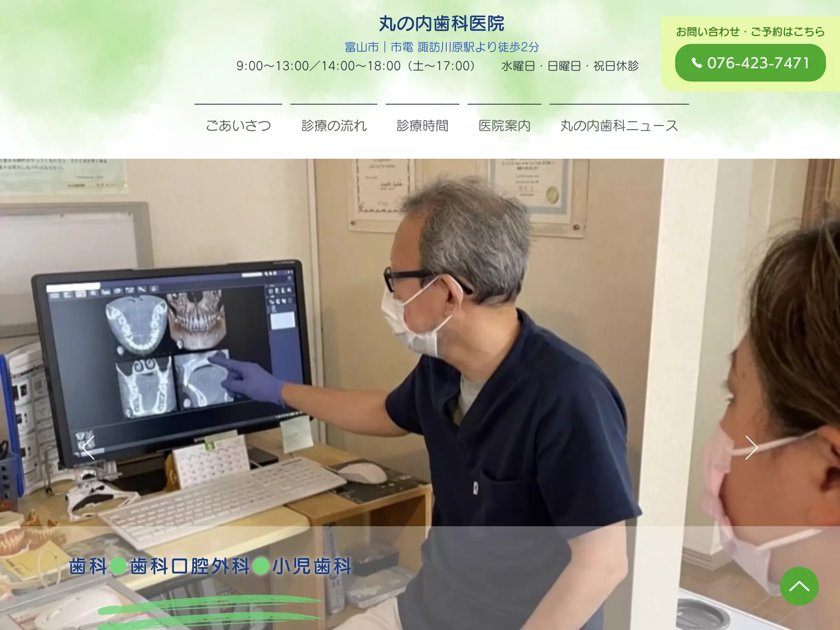Advance the slideshow with the right arrow

pos(751,447)
